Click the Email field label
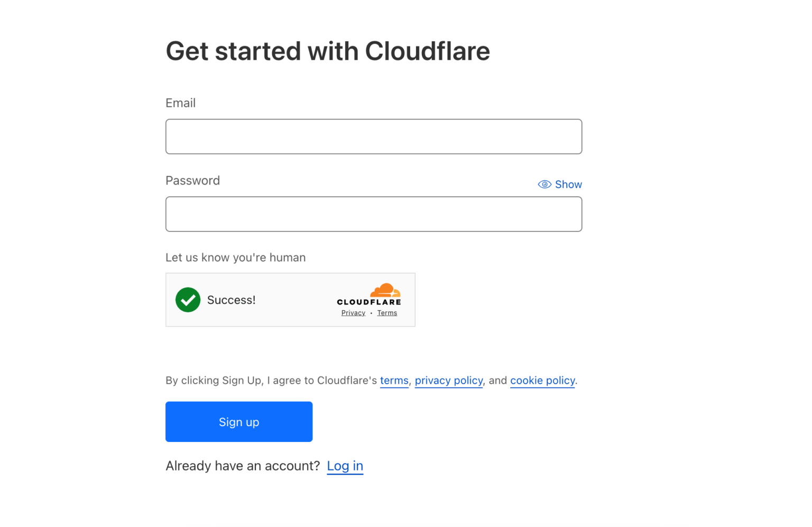 click(180, 103)
